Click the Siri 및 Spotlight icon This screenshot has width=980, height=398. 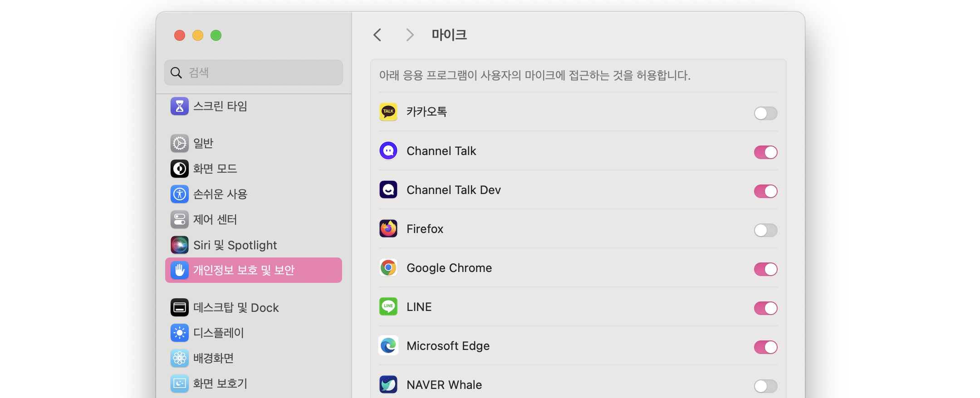click(x=180, y=245)
